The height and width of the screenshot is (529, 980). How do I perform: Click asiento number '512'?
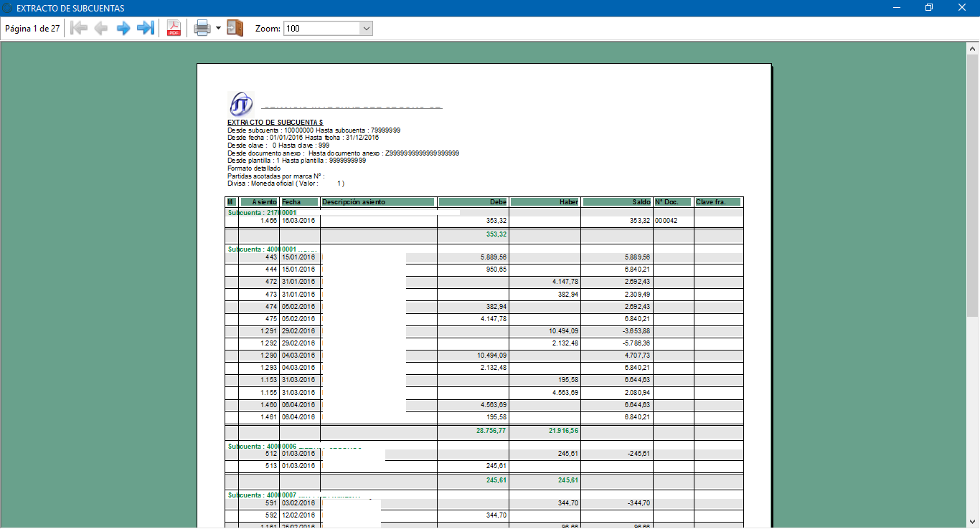point(271,454)
